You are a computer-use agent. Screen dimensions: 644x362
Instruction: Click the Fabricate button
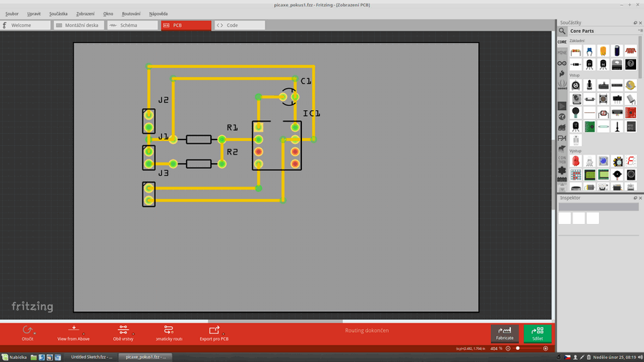[504, 333]
